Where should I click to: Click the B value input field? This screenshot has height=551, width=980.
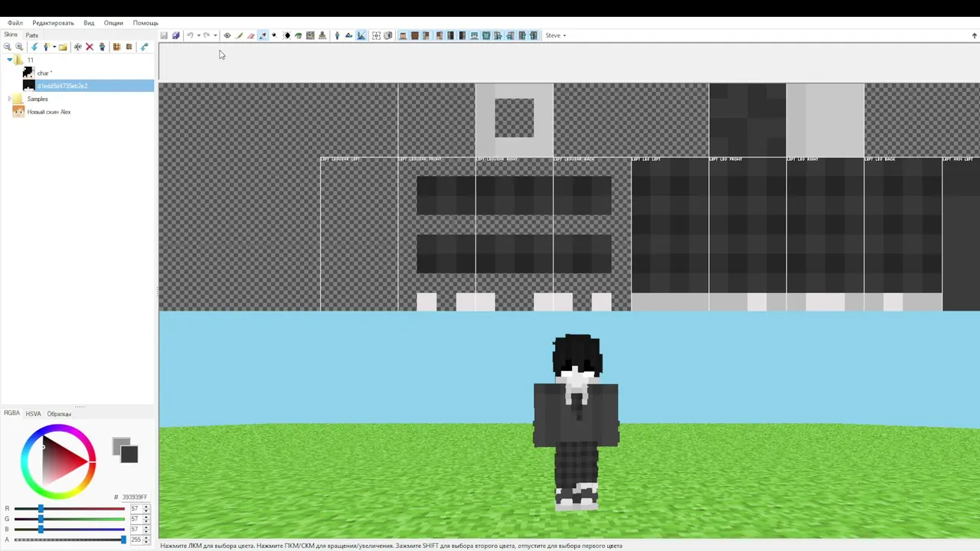coord(135,530)
